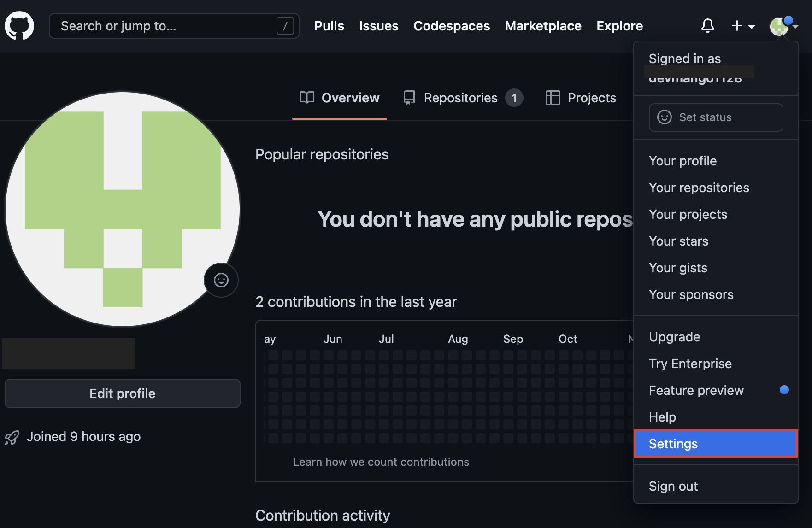Click the user avatar menu in header
This screenshot has width=812, height=528.
[783, 26]
